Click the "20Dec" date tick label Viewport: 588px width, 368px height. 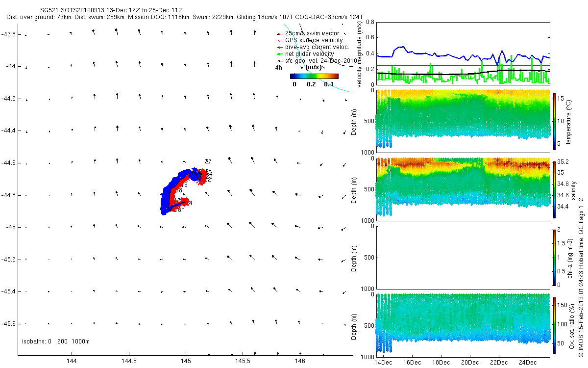click(x=469, y=363)
